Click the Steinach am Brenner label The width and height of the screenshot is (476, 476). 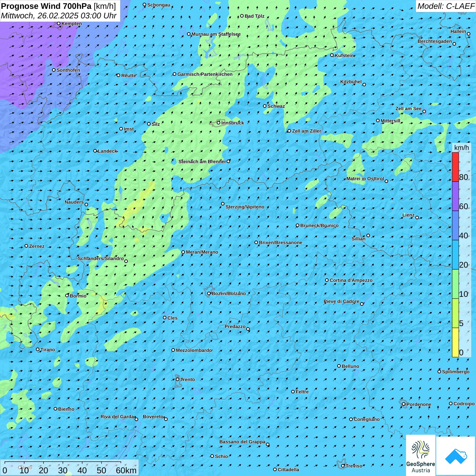(x=202, y=161)
